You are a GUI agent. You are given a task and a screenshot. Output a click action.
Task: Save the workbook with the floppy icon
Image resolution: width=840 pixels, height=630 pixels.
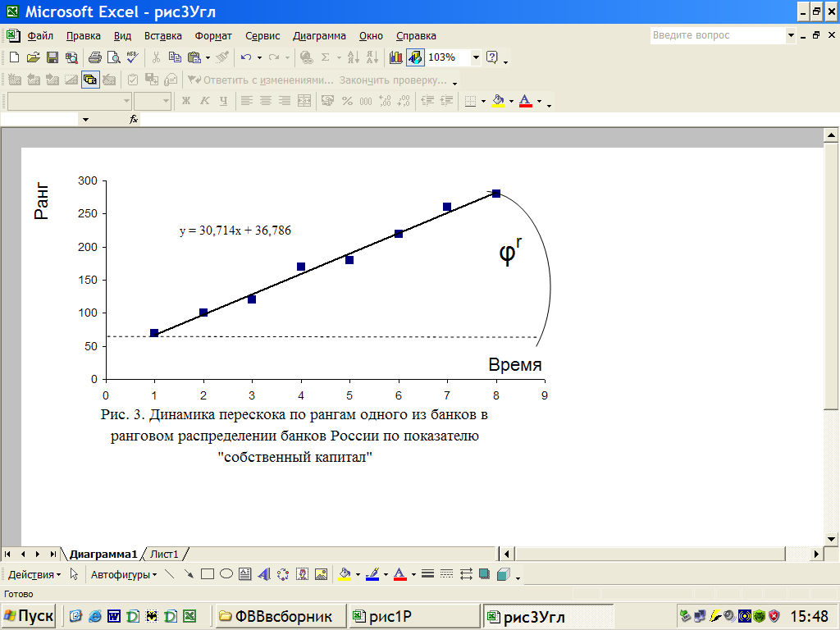[52, 57]
